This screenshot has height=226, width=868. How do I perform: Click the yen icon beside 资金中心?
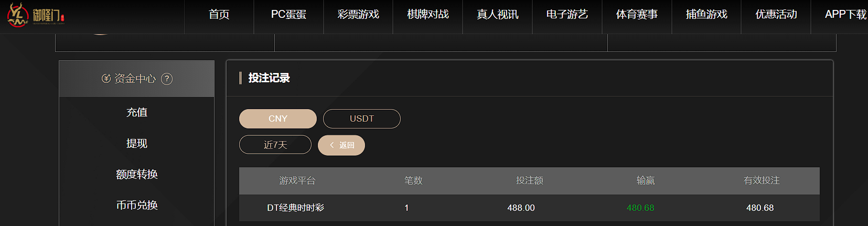[106, 79]
